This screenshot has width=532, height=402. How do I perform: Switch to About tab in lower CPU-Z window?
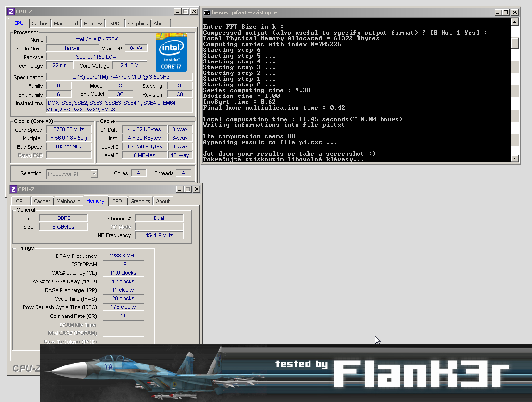(x=162, y=201)
